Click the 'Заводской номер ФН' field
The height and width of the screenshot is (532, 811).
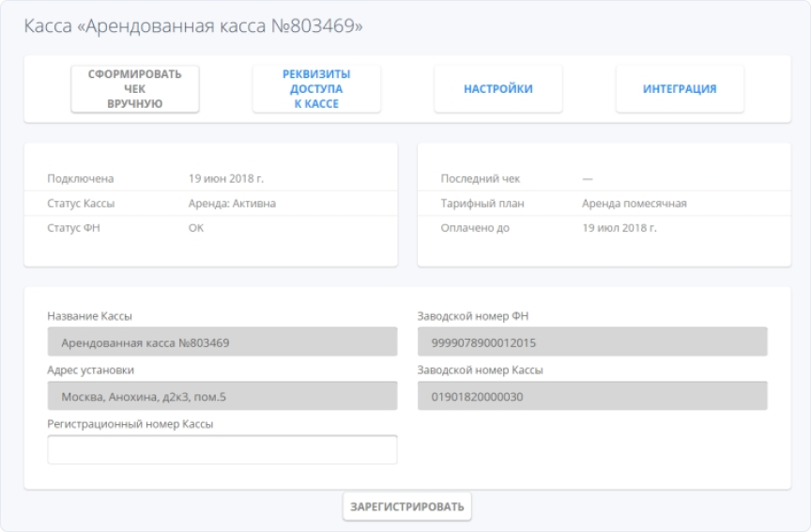click(x=591, y=342)
